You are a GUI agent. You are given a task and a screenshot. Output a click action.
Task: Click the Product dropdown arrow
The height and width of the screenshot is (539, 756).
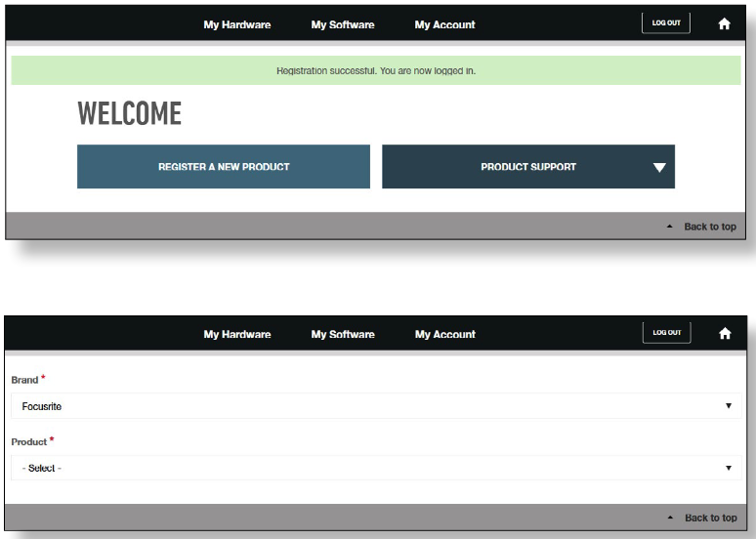[729, 469]
